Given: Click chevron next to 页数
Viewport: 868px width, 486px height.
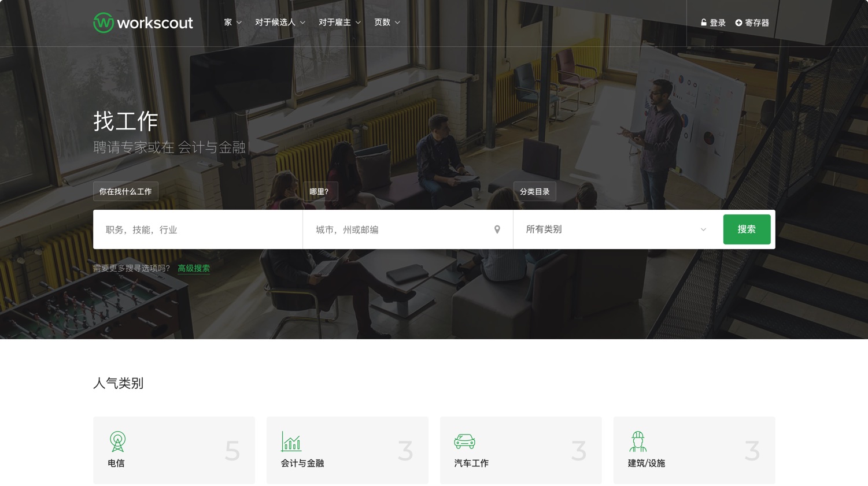Looking at the screenshot, I should [397, 23].
